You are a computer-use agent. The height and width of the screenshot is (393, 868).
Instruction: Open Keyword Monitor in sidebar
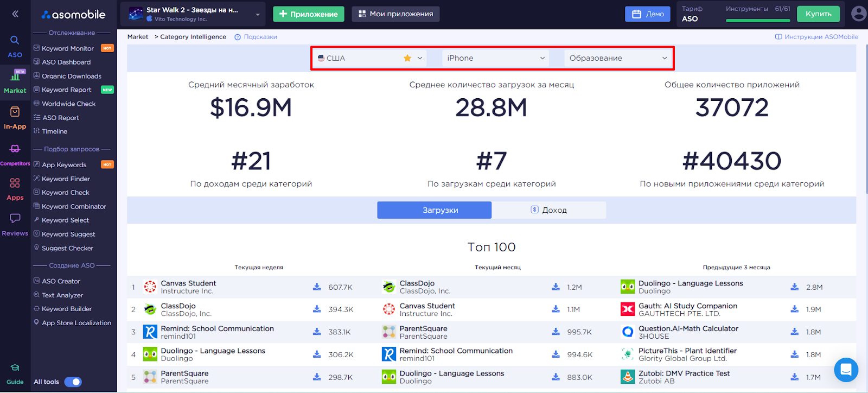(68, 48)
